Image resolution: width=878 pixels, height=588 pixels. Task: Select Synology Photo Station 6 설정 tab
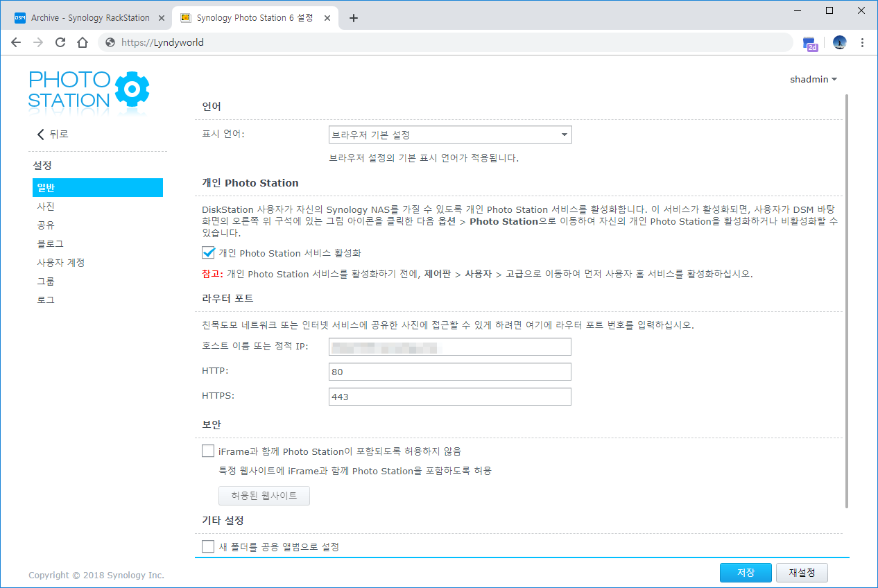(255, 18)
